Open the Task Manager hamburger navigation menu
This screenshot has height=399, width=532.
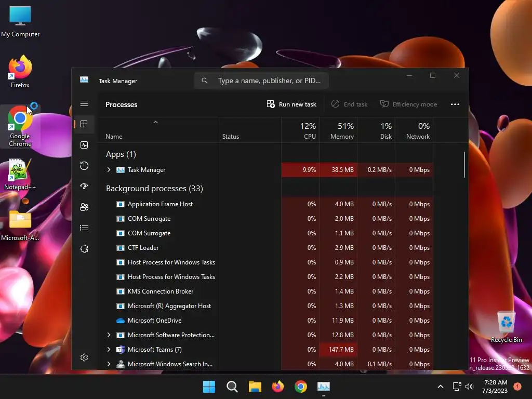[x=84, y=103]
